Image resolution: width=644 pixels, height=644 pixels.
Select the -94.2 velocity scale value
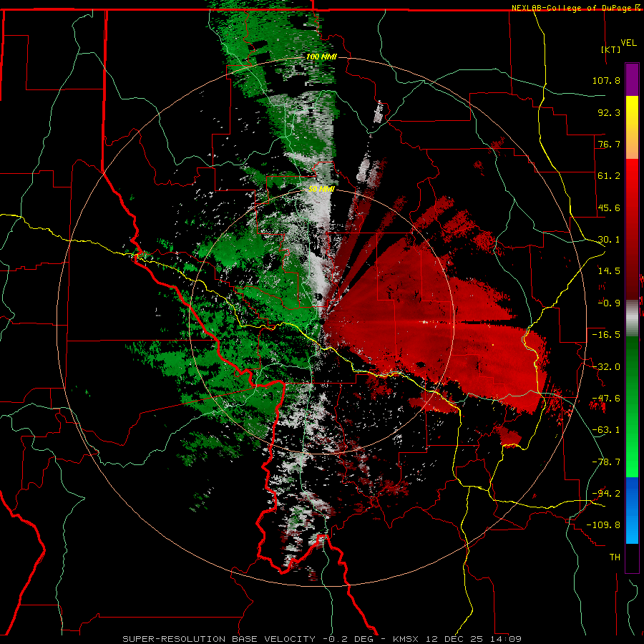[606, 493]
